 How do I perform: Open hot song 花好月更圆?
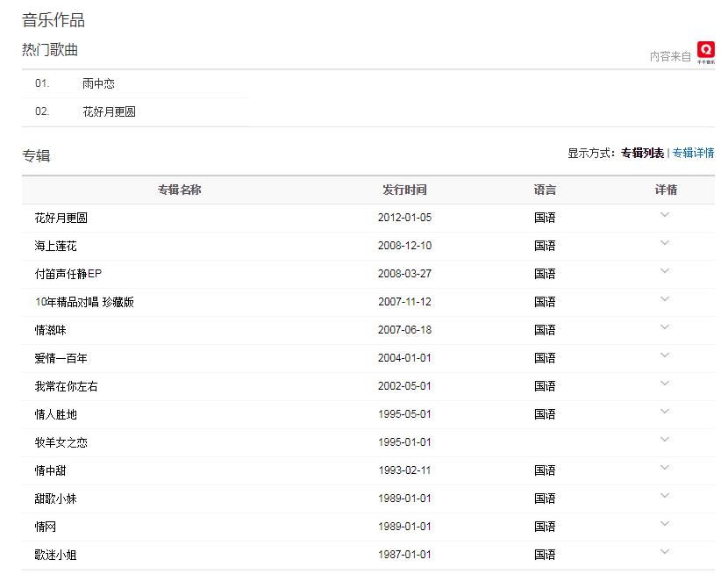[109, 112]
